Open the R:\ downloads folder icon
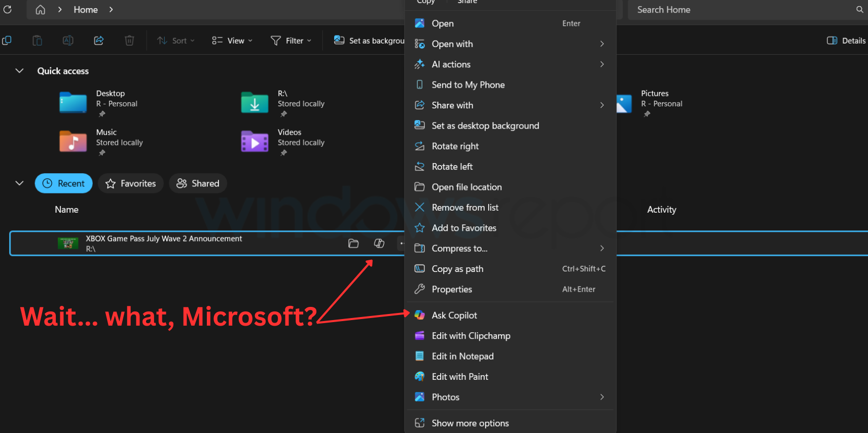868x433 pixels. tap(255, 102)
